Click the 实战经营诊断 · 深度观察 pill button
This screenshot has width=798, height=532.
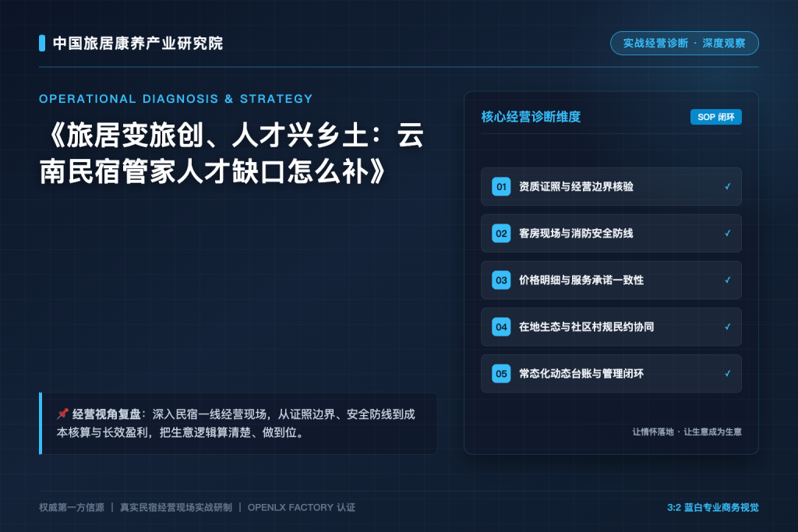(x=684, y=44)
